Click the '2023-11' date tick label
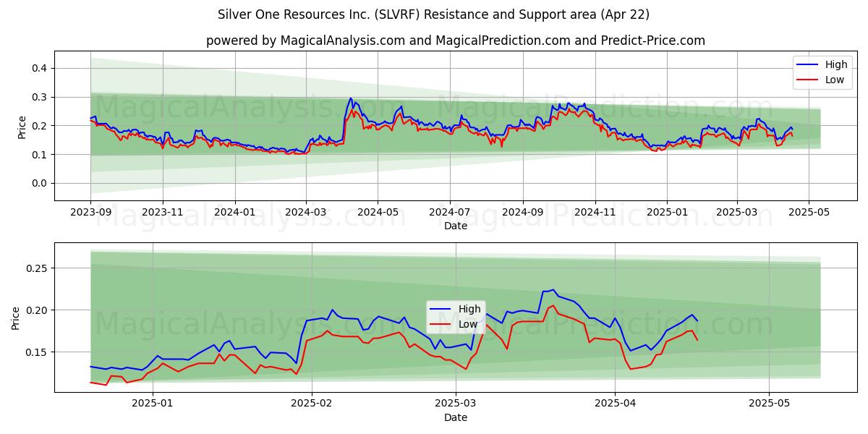 (x=162, y=213)
